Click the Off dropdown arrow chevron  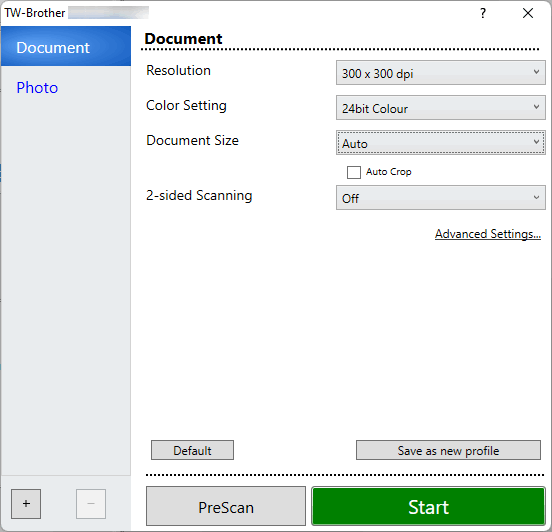[x=536, y=198]
